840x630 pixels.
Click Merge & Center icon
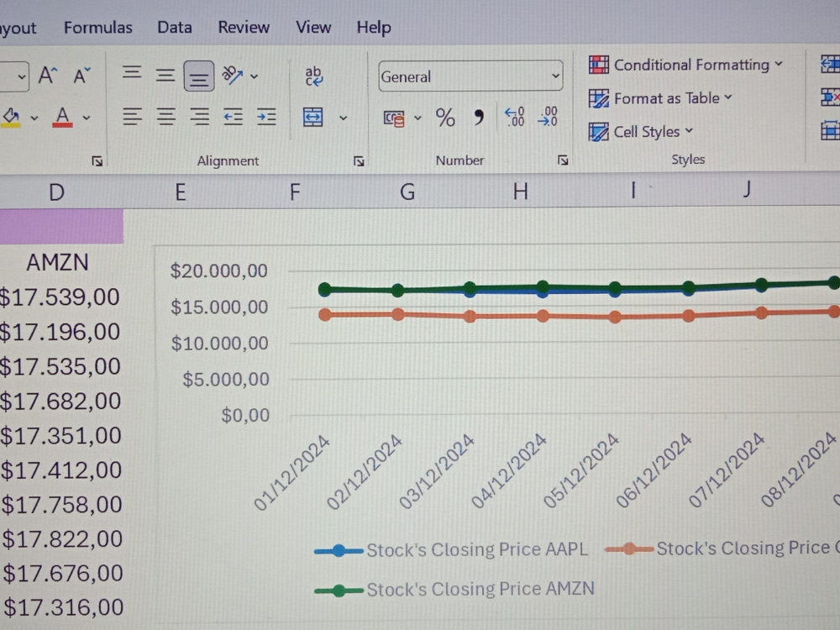[x=312, y=117]
